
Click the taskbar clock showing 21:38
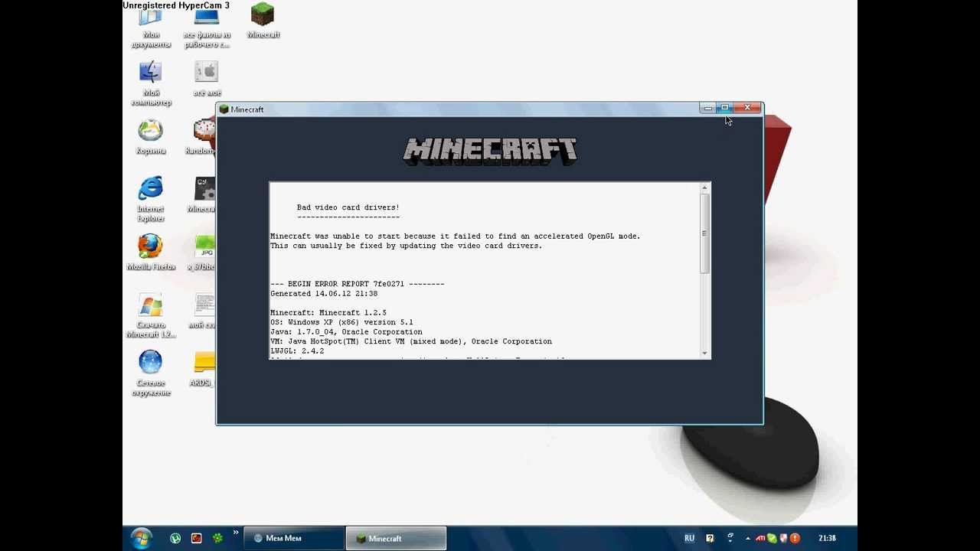[827, 539]
